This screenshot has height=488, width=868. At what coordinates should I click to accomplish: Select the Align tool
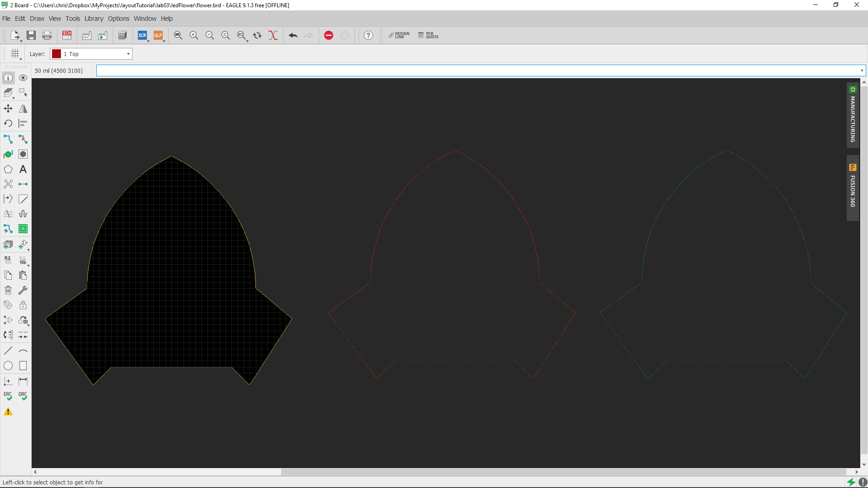(23, 123)
